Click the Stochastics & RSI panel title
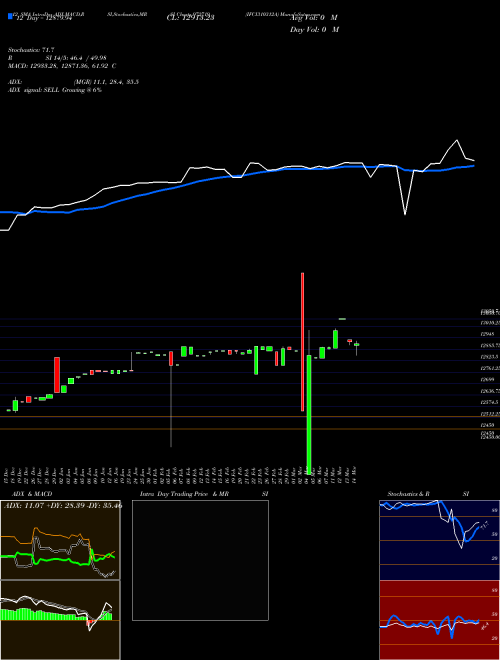Screen dimensions: 500x660 [428, 494]
